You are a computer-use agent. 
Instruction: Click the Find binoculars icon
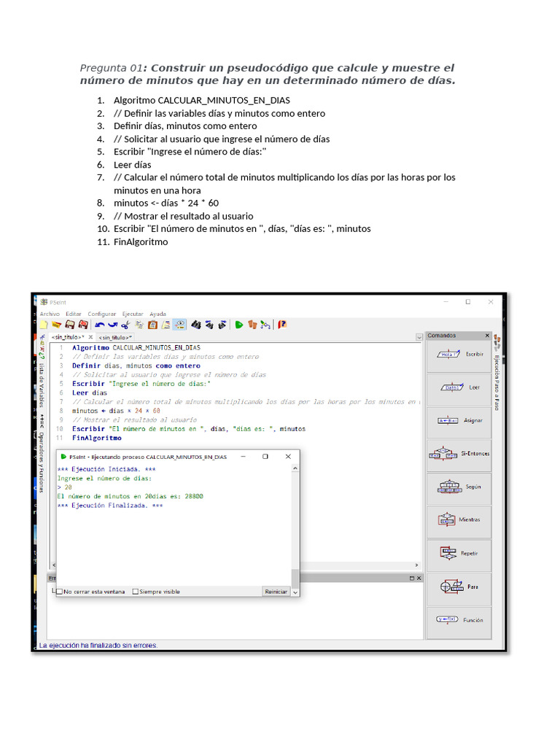[195, 325]
